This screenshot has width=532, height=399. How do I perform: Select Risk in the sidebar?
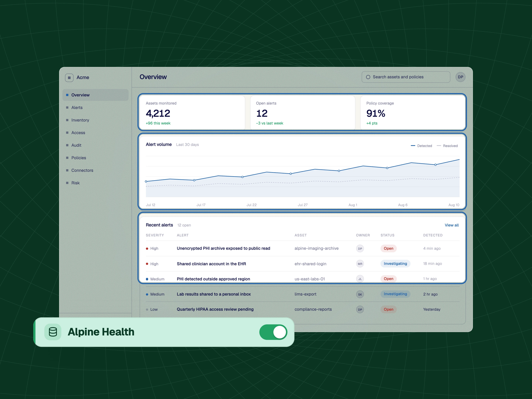pos(96,183)
